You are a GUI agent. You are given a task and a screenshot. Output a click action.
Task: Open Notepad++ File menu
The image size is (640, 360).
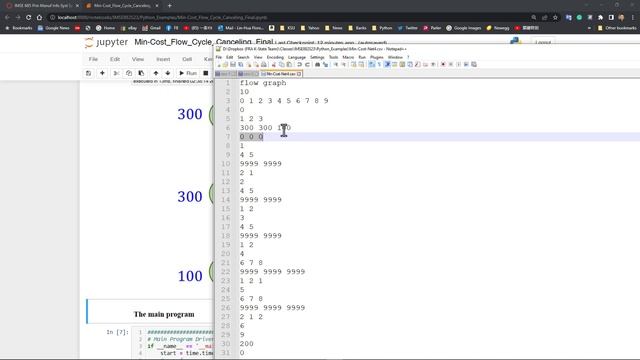[219, 57]
